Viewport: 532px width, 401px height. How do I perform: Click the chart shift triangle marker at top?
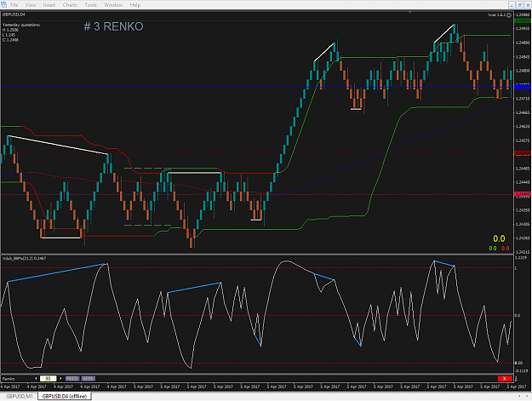410,12
